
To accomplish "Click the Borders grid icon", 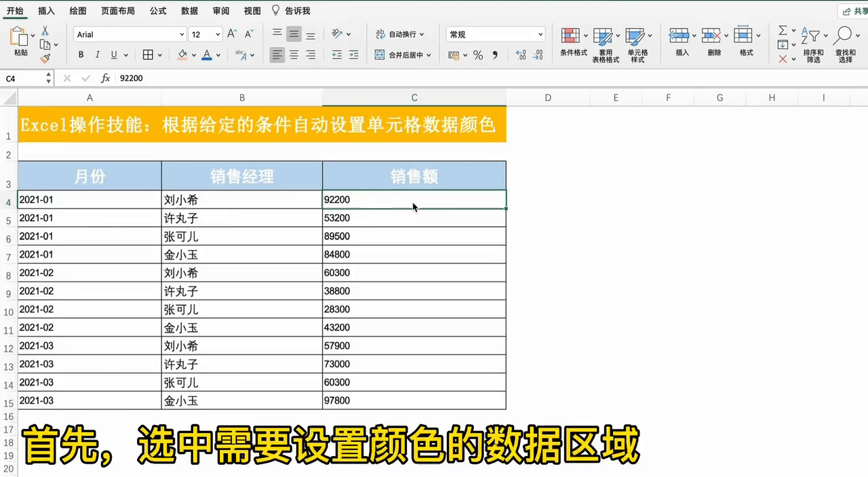I will pos(149,55).
